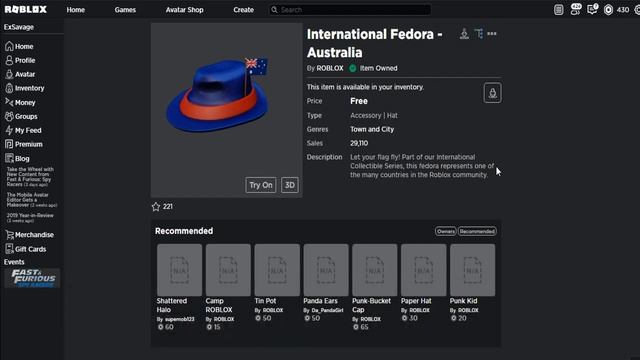Viewport: 640px width, 360px height.
Task: Open the chat list icon in top bar
Action: tap(558, 10)
